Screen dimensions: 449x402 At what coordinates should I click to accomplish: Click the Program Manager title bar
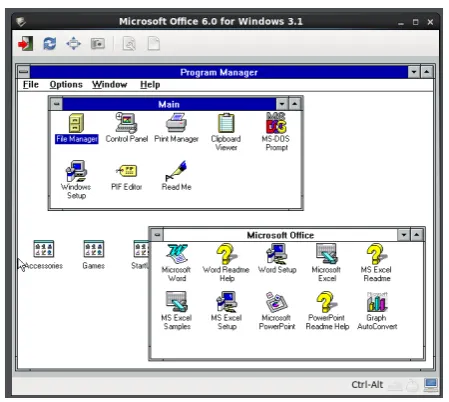pos(219,72)
